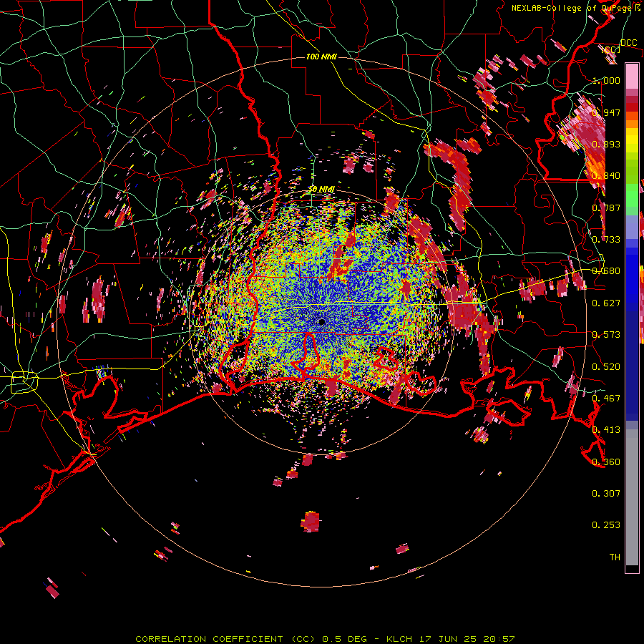This screenshot has width=644, height=644.
Task: Click the TH threshold legend label
Action: tap(615, 557)
